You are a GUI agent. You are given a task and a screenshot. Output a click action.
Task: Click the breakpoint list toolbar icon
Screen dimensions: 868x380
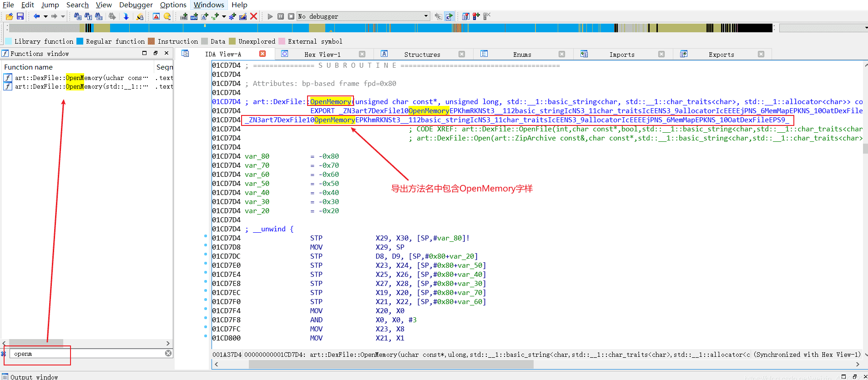[x=465, y=16]
